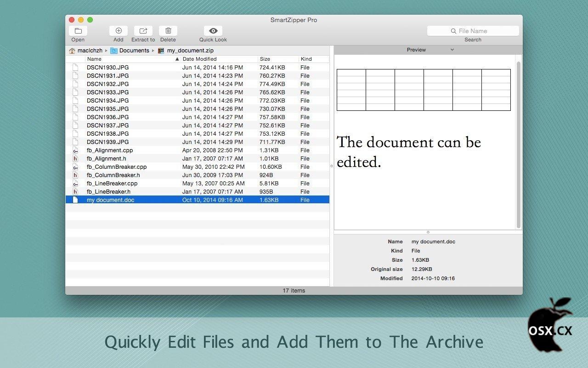Click the fb_Alignment.h header file icon

75,159
